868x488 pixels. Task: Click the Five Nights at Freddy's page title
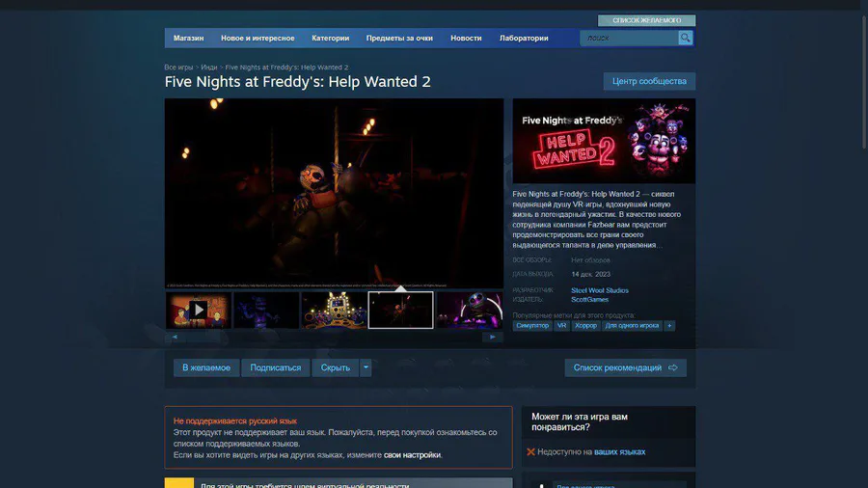pyautogui.click(x=297, y=82)
